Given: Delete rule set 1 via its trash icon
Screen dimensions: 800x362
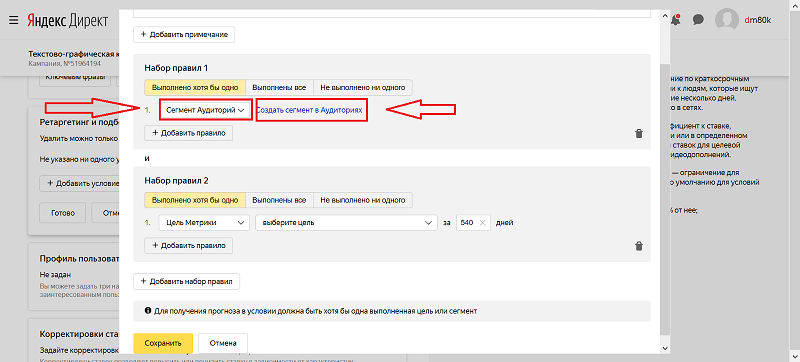Looking at the screenshot, I should pos(638,134).
